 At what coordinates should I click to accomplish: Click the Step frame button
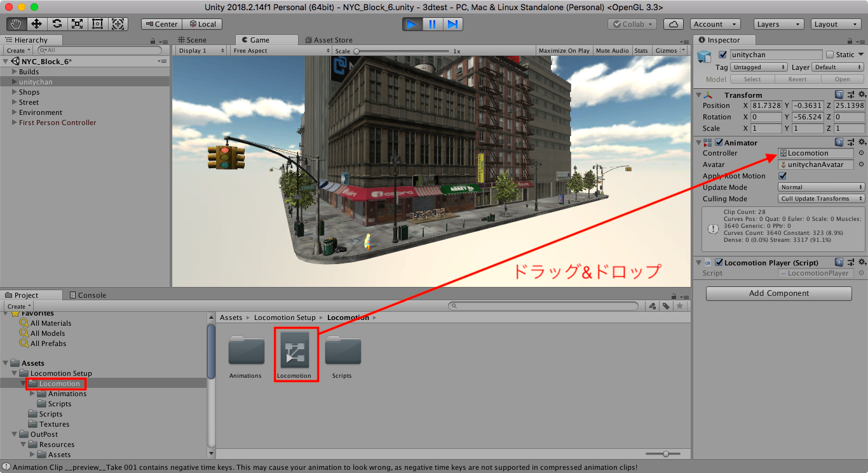pos(452,24)
